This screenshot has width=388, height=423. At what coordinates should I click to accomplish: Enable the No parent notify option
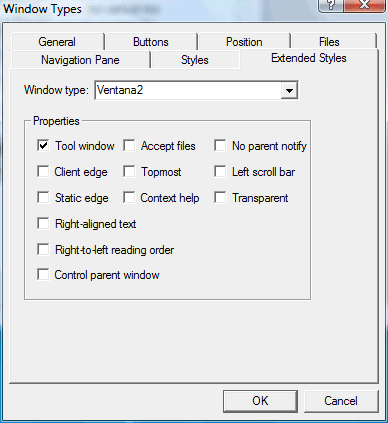click(220, 146)
